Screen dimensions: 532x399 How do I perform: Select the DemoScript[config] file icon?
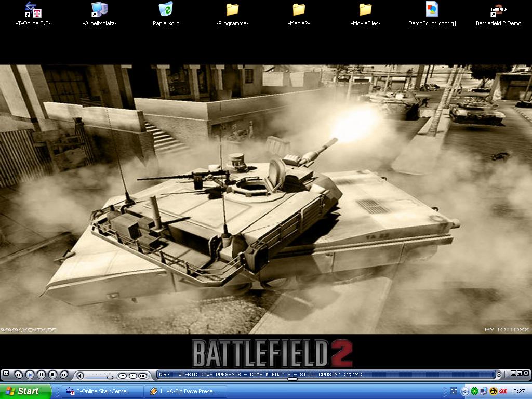click(x=432, y=15)
